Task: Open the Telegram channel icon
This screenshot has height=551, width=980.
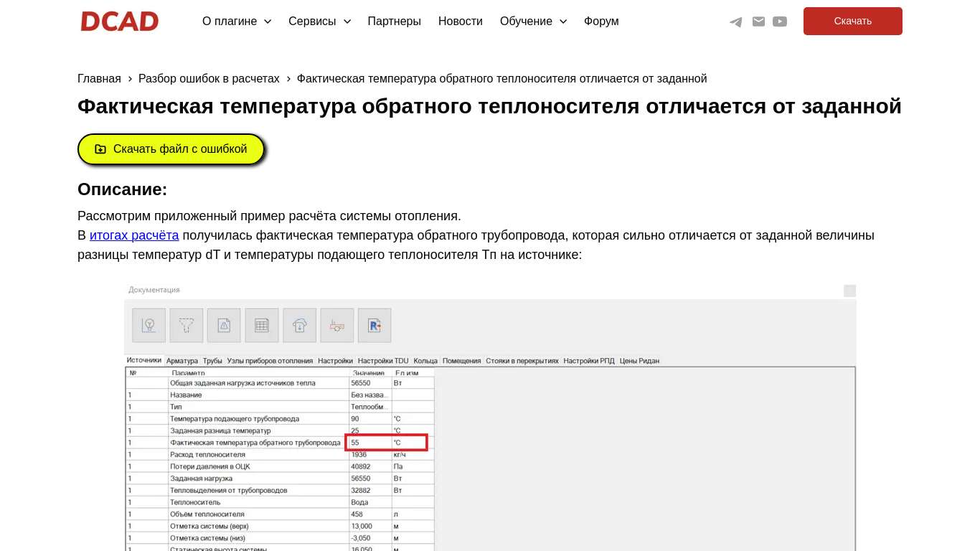Action: coord(736,22)
